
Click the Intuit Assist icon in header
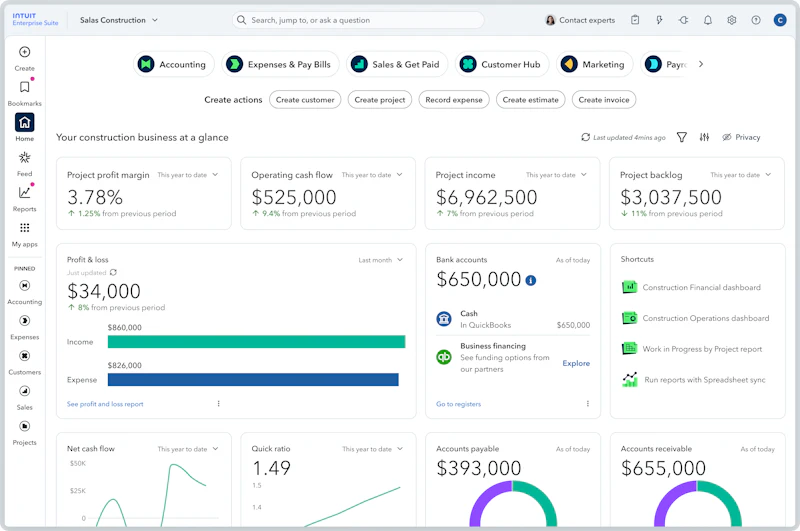[x=684, y=20]
